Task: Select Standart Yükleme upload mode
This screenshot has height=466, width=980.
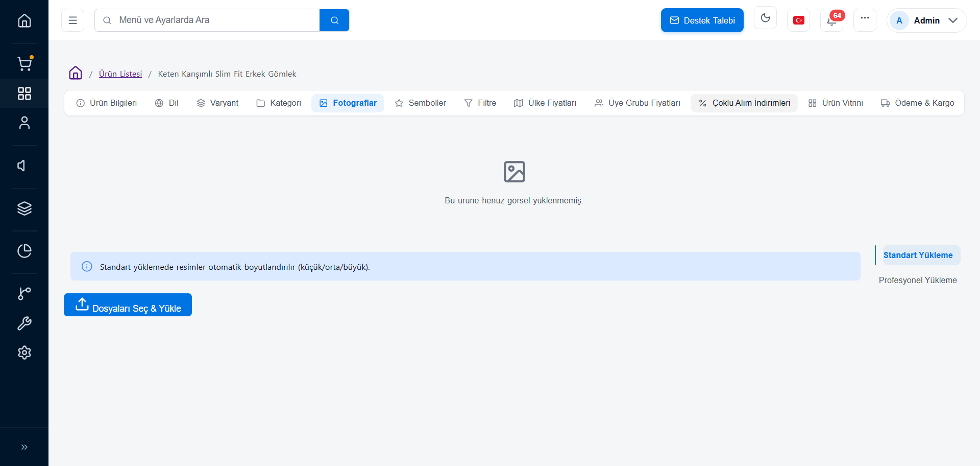Action: (918, 255)
